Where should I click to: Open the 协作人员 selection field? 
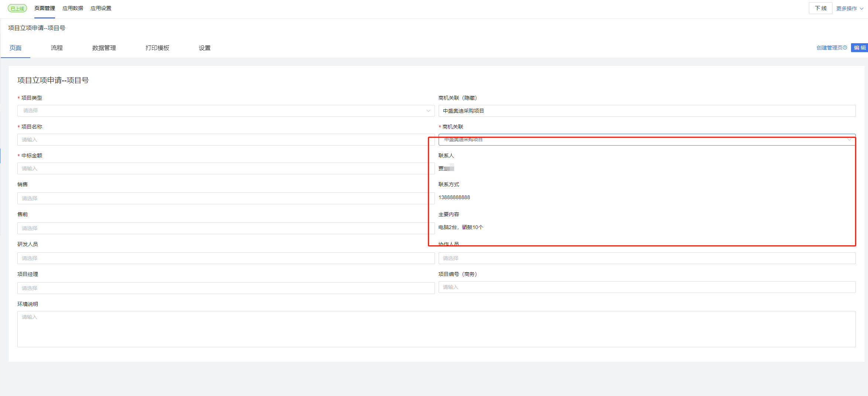[647, 258]
